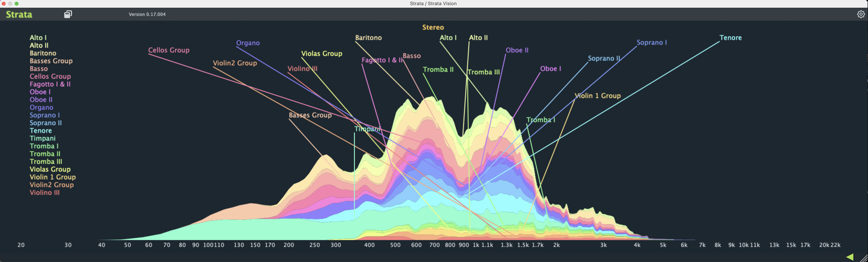The height and width of the screenshot is (262, 868).
Task: Click the 1k frequency axis marker
Action: (x=476, y=245)
